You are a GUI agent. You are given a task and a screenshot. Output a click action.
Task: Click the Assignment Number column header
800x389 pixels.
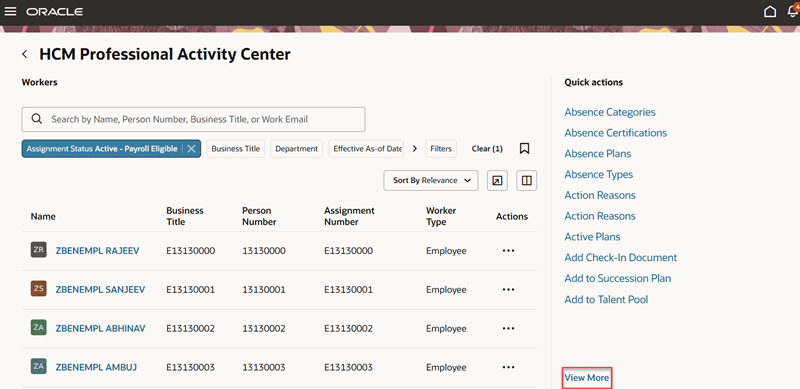pos(349,216)
